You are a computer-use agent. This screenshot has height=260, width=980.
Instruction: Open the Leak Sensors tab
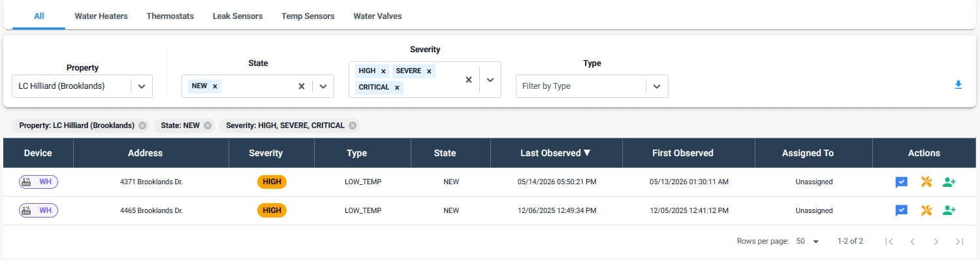[x=238, y=16]
